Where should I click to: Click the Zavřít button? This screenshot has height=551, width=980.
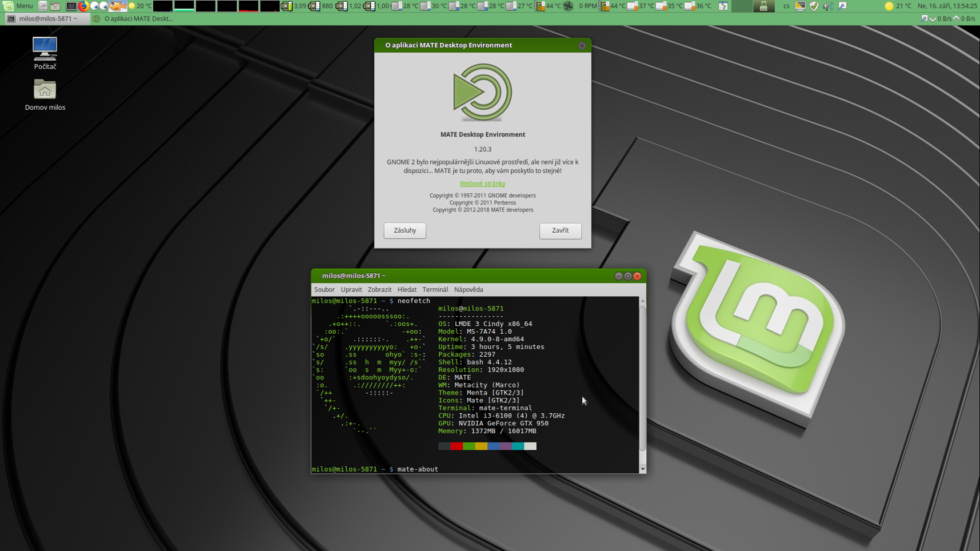560,230
